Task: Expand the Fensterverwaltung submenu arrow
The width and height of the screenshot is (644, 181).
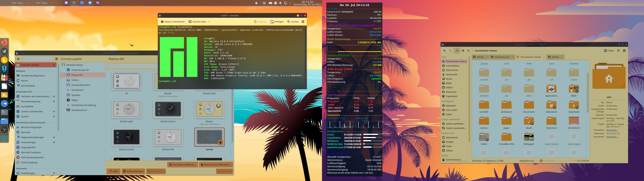Action: pyautogui.click(x=54, y=102)
